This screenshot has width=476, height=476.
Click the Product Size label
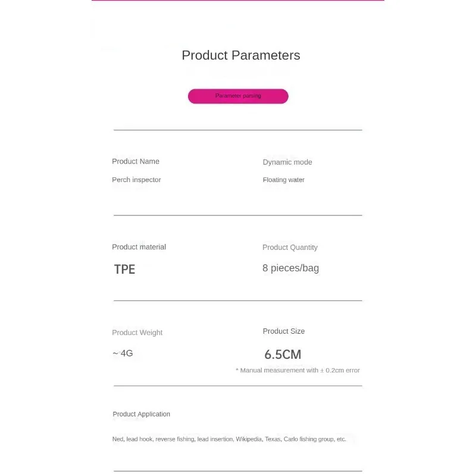pyautogui.click(x=284, y=331)
